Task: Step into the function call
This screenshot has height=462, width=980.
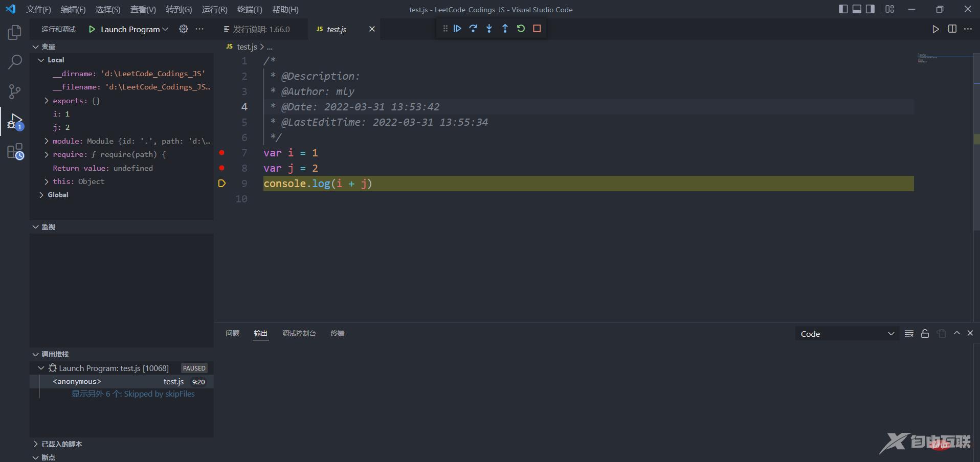Action: coord(489,29)
